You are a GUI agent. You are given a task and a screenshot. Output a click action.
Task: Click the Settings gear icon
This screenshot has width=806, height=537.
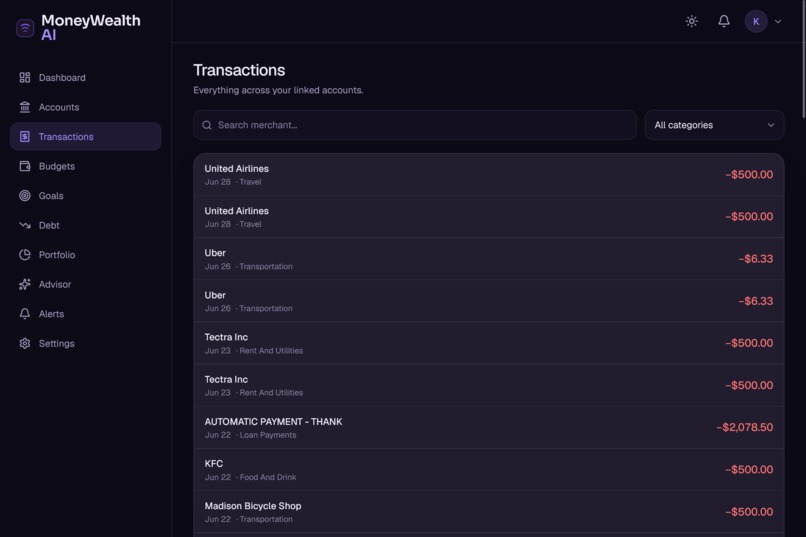[x=25, y=343]
